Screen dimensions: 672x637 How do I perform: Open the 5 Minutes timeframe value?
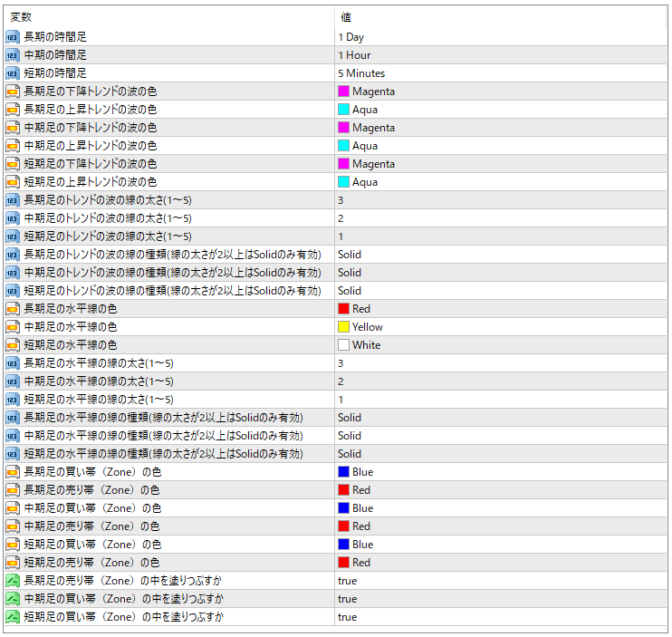click(x=361, y=73)
